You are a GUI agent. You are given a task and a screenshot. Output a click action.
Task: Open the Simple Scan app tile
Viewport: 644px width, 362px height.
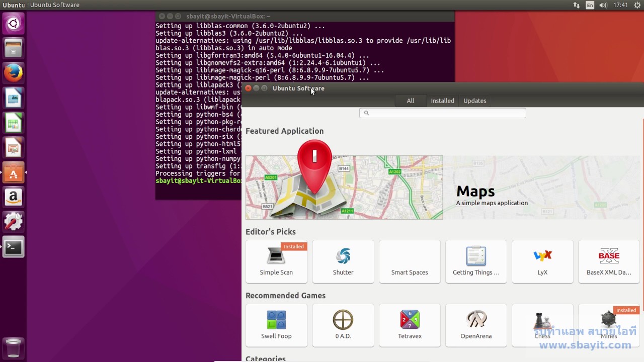pos(276,261)
